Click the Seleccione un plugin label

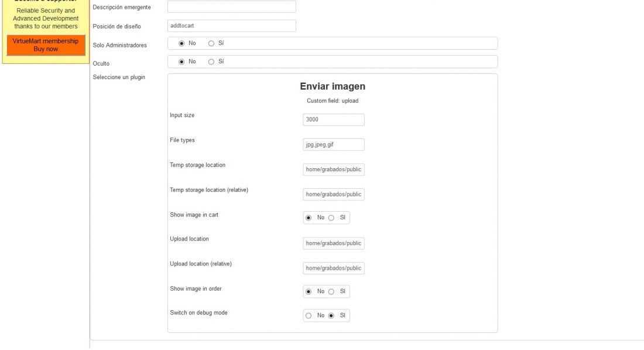point(119,77)
